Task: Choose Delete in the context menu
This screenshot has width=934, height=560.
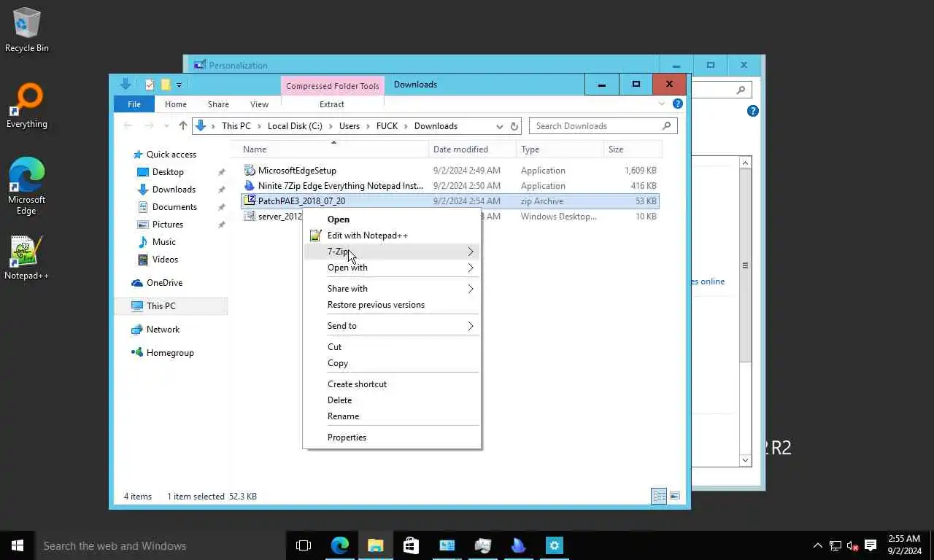Action: [x=392, y=400]
